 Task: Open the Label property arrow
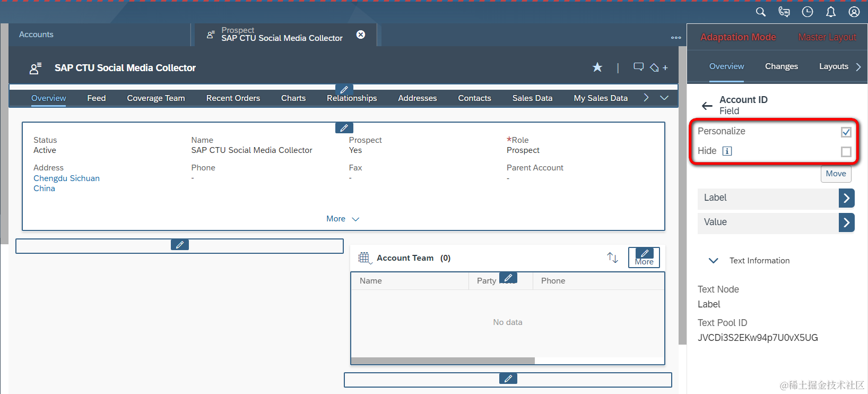847,198
